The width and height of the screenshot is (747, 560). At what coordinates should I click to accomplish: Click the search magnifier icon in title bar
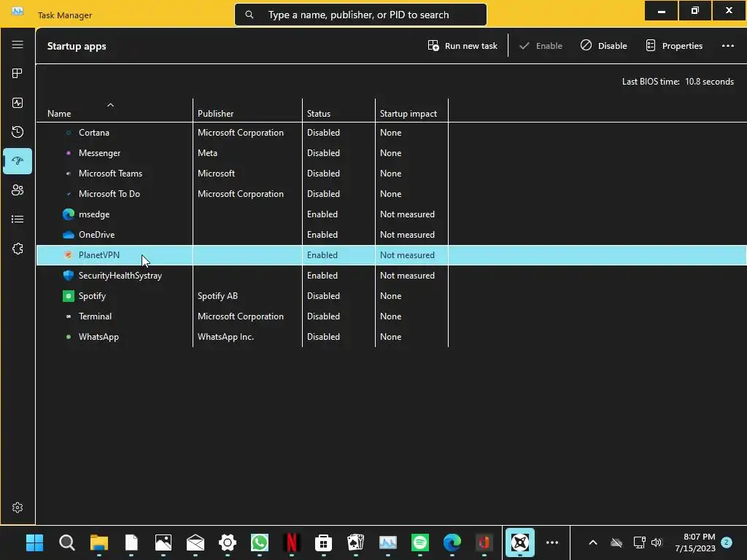pyautogui.click(x=249, y=15)
